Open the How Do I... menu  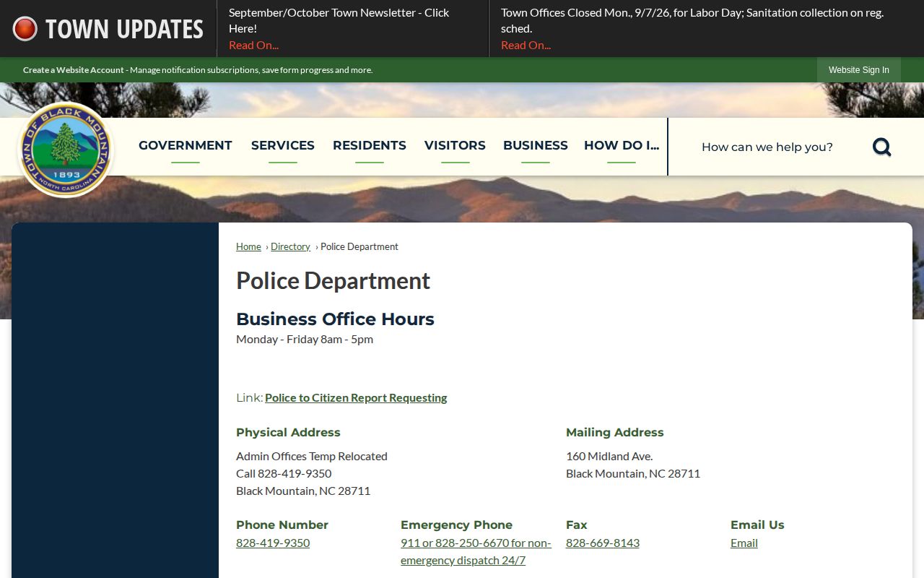pyautogui.click(x=622, y=146)
